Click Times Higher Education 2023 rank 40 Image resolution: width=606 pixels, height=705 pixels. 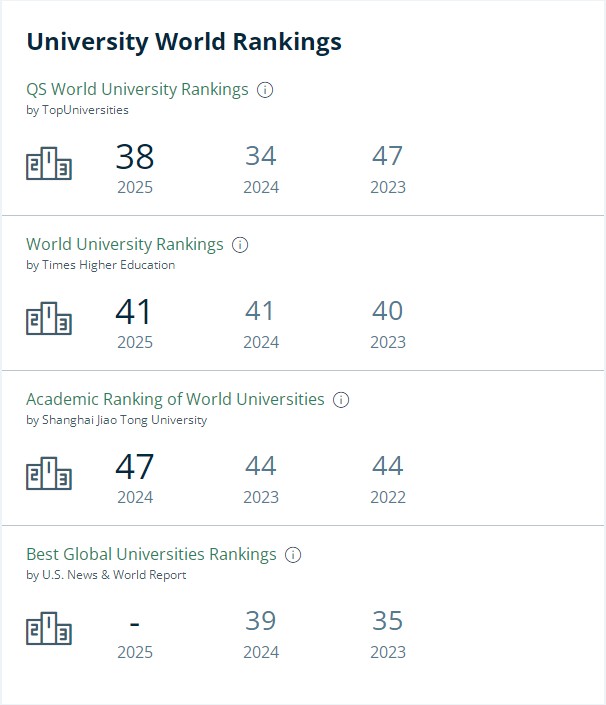388,311
